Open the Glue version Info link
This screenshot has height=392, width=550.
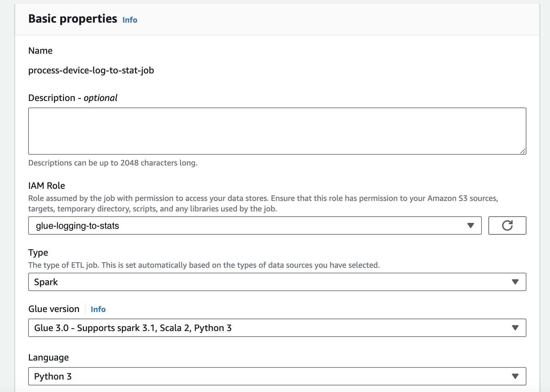tap(98, 309)
